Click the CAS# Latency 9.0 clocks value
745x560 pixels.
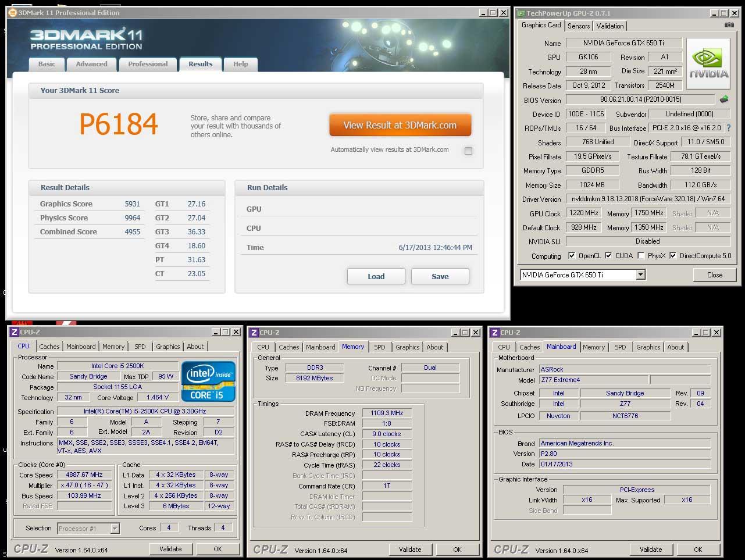387,434
